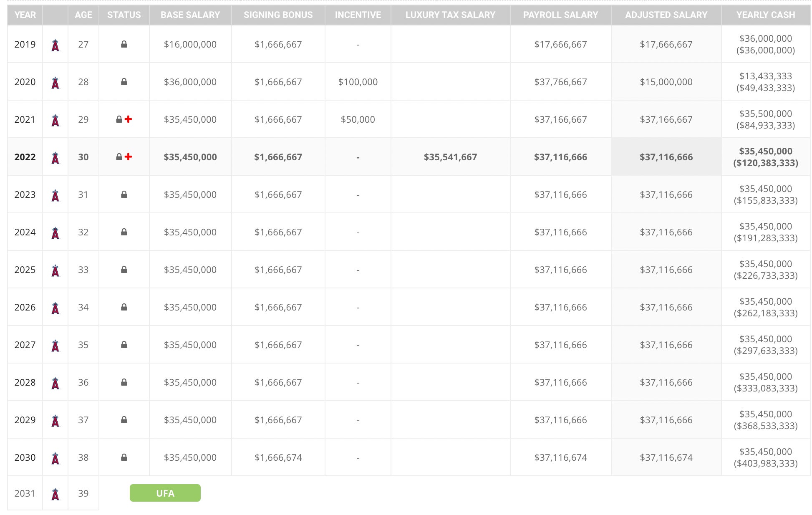
Task: Click the lock icon for the 2025 season
Action: (x=124, y=270)
